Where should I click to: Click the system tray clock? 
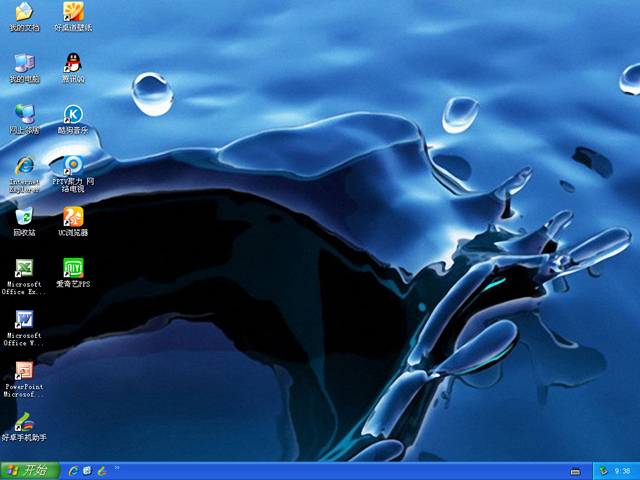(622, 471)
